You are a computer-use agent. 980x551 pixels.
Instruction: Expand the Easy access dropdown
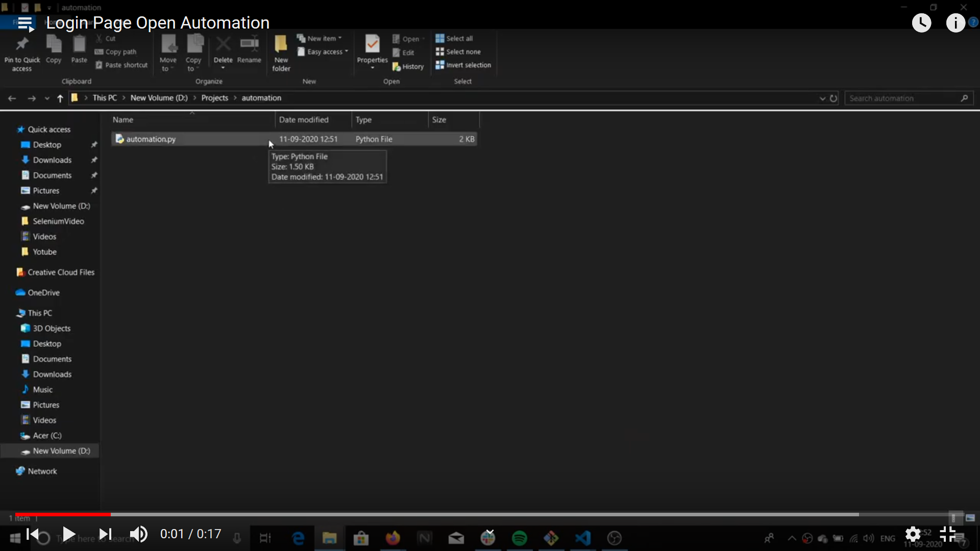click(324, 52)
